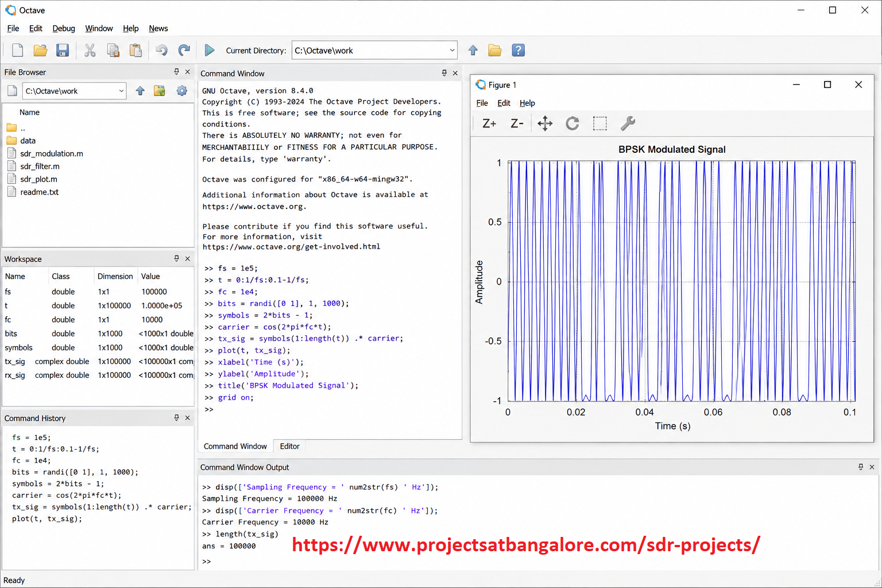Image resolution: width=882 pixels, height=588 pixels.
Task: Open Figure 1 File menu
Action: tap(482, 103)
